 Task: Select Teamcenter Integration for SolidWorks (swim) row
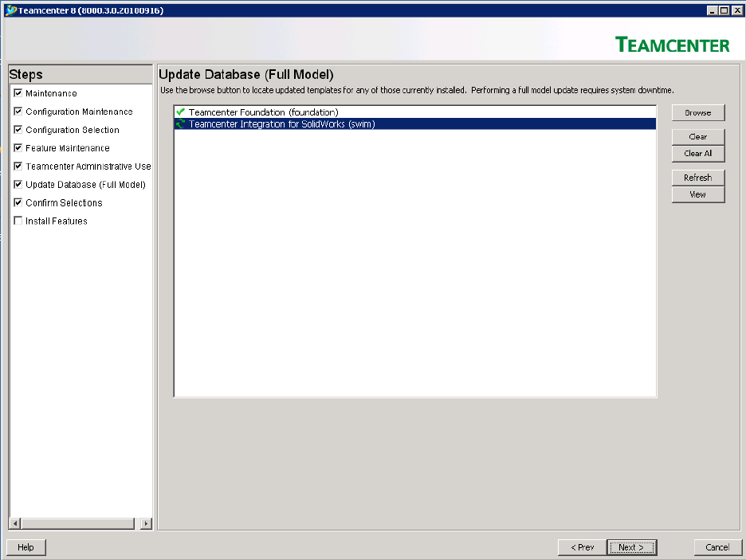pyautogui.click(x=415, y=124)
